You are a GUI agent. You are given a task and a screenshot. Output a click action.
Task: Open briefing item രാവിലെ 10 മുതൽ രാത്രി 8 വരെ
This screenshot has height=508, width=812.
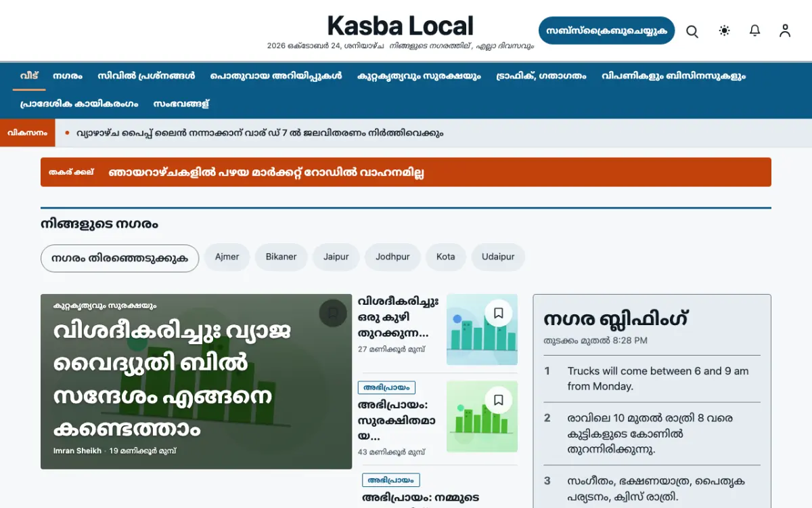coord(652,433)
